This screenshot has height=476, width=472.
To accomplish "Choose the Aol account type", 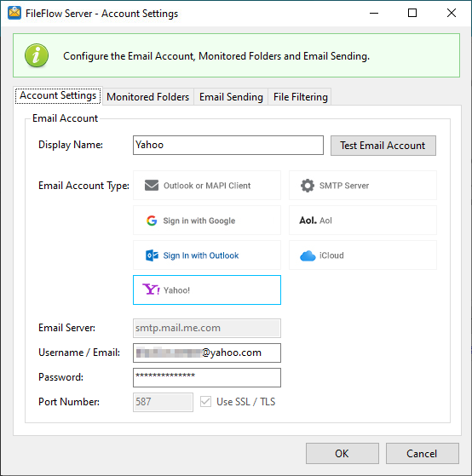I will point(363,220).
